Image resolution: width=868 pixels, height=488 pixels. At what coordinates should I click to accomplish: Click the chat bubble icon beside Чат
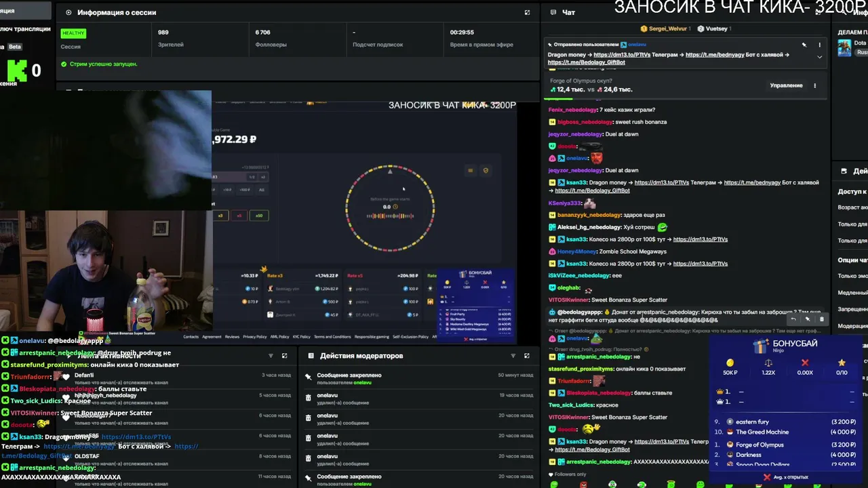point(553,12)
